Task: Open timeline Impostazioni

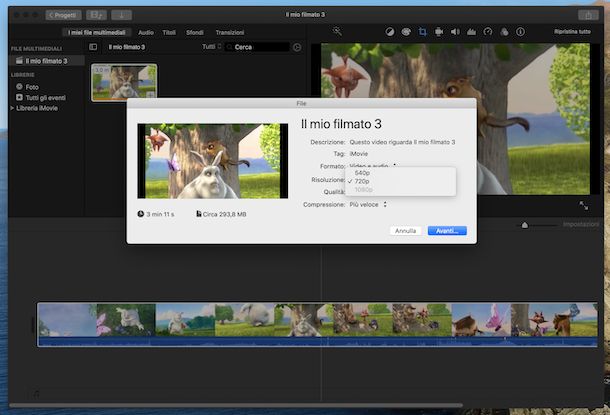Action: tap(581, 225)
